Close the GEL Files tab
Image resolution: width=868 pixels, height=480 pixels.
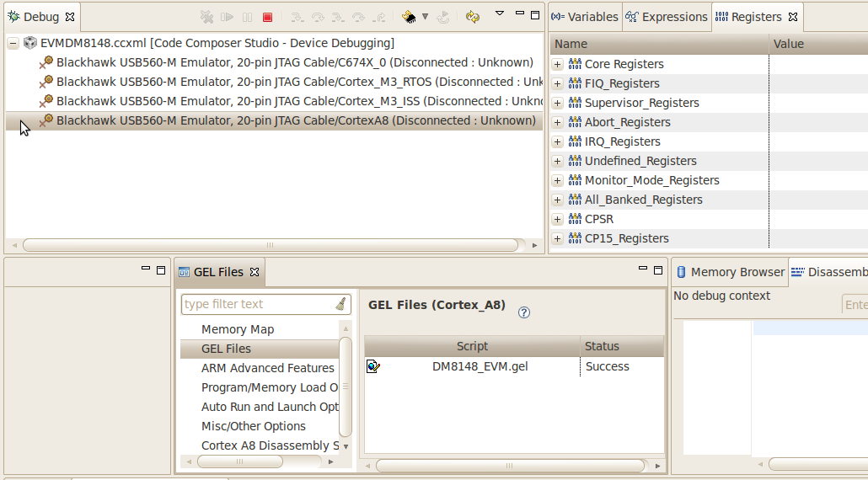click(255, 272)
